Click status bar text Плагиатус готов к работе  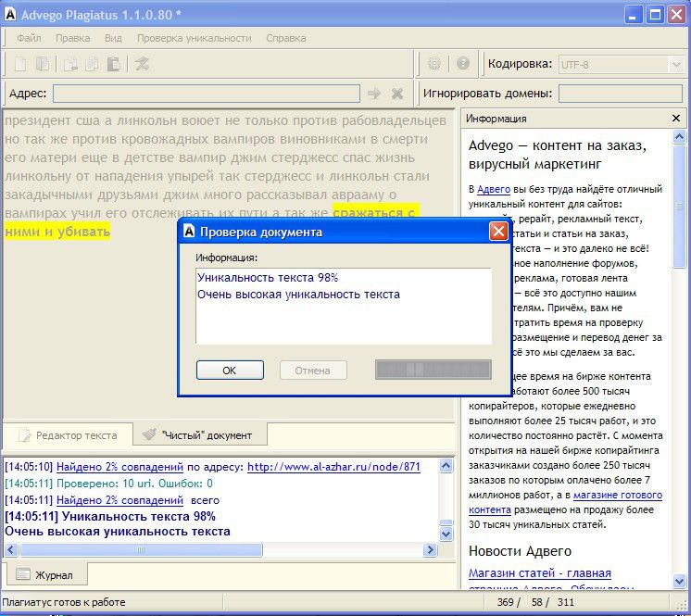[64, 602]
